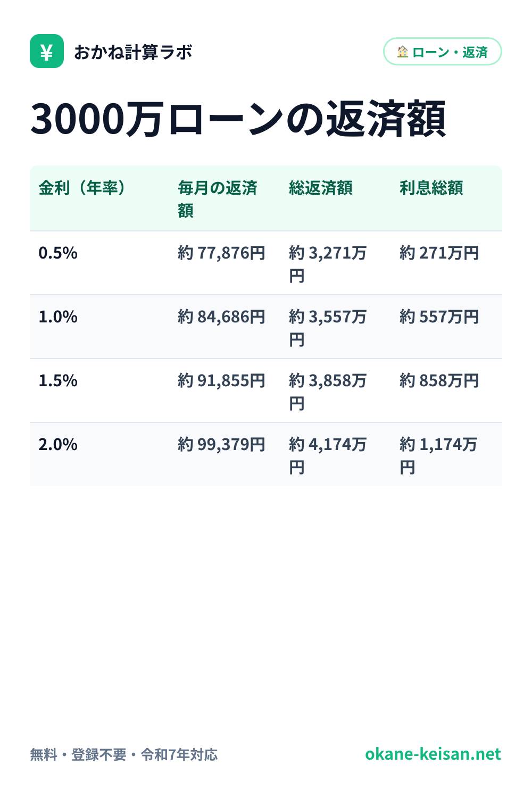Click the おかね計算ラボ site name

[x=133, y=52]
